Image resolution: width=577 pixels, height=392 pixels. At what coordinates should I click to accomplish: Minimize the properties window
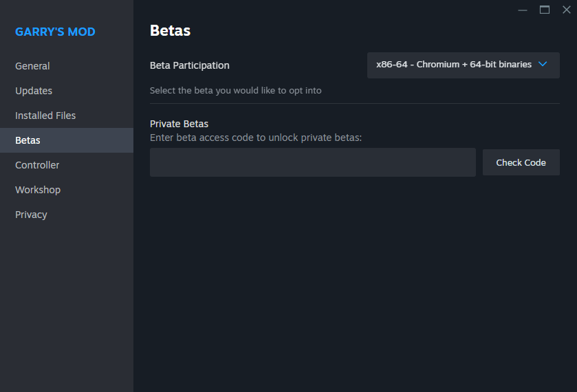523,10
